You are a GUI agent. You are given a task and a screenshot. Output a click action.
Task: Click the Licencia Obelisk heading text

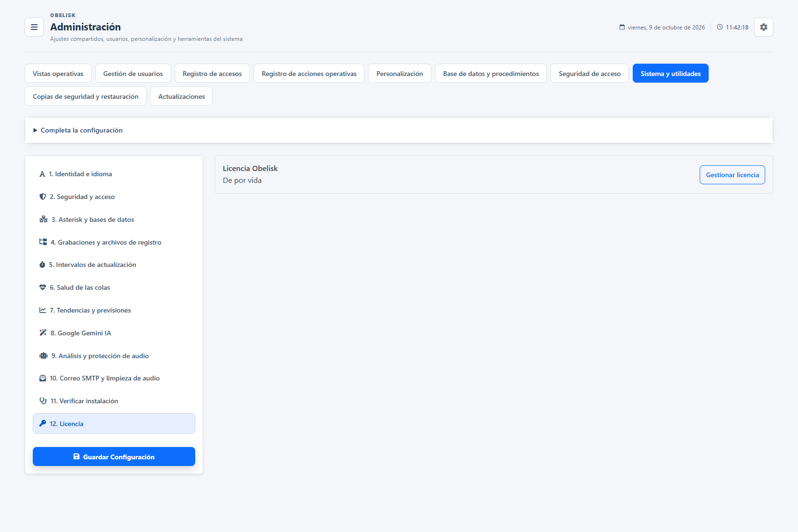pos(250,168)
